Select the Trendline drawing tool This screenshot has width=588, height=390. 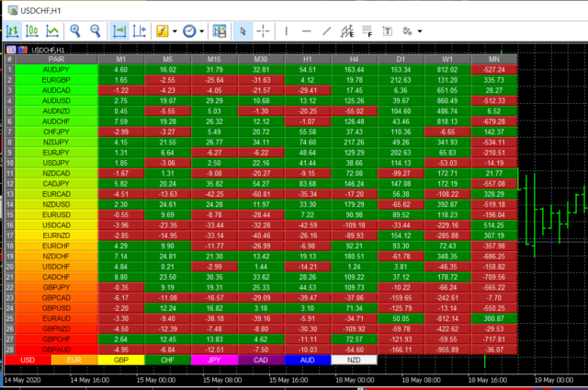(x=327, y=31)
